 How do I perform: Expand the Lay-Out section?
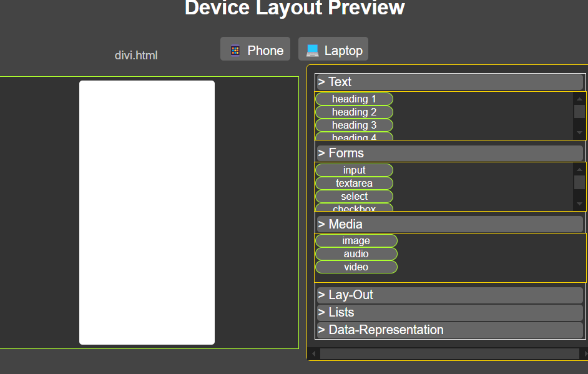pyautogui.click(x=449, y=295)
